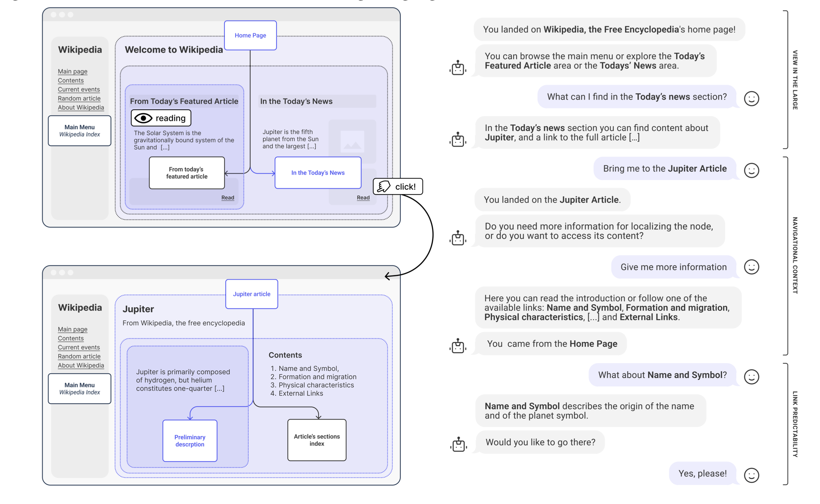Image resolution: width=820 pixels, height=504 pixels.
Task: Click the eye icon in the reading badge
Action: (143, 118)
